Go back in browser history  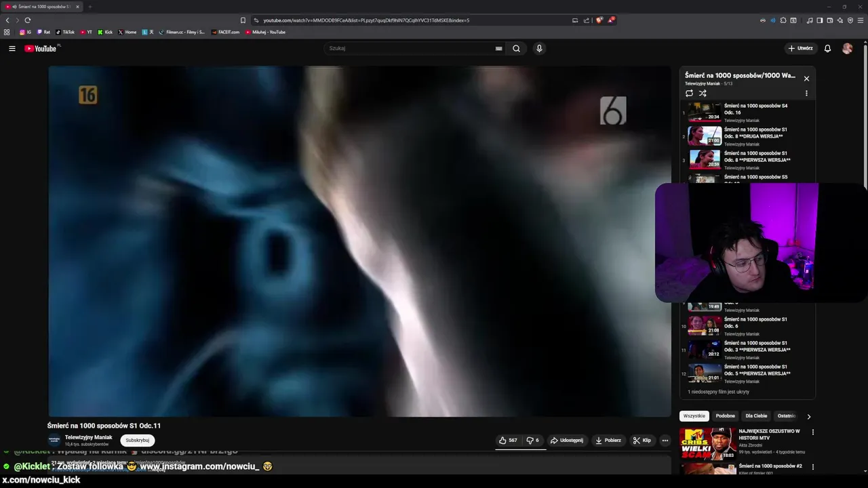7,20
